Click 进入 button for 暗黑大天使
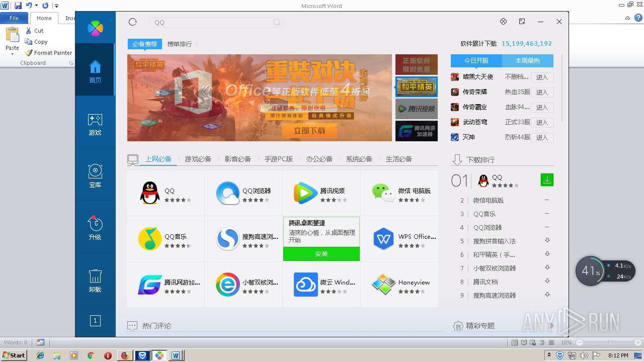The width and height of the screenshot is (644, 362). click(x=542, y=77)
